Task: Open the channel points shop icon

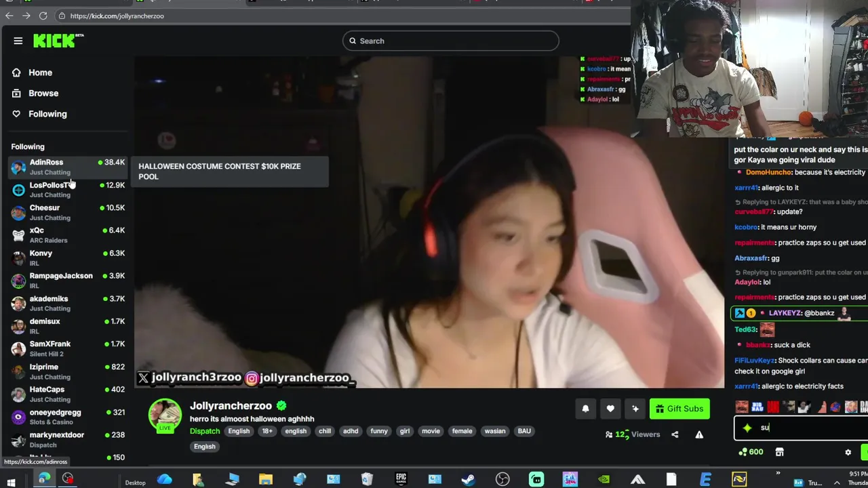Action: click(x=779, y=452)
